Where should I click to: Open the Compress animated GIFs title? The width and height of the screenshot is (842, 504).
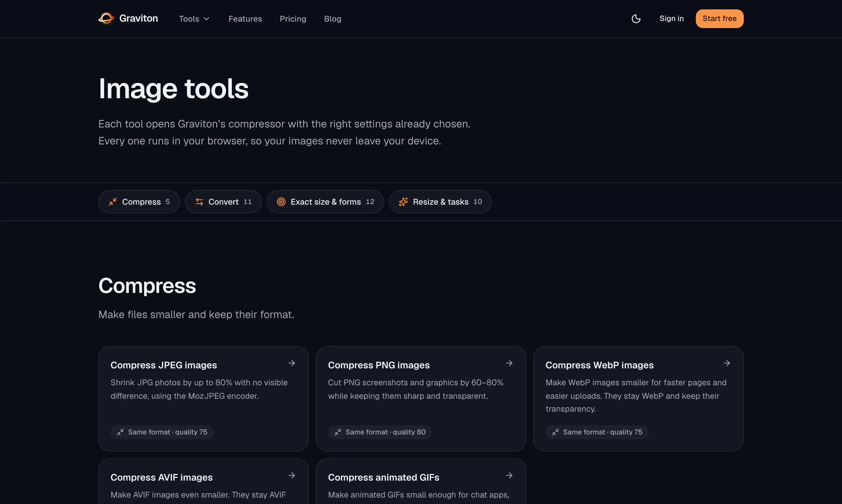coord(384,477)
